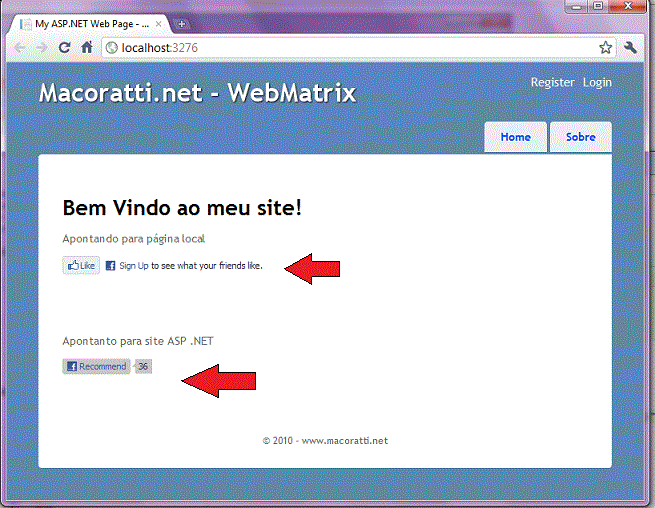Follow the Sign Up Facebook link
Screen dimensions: 655x508
134,266
